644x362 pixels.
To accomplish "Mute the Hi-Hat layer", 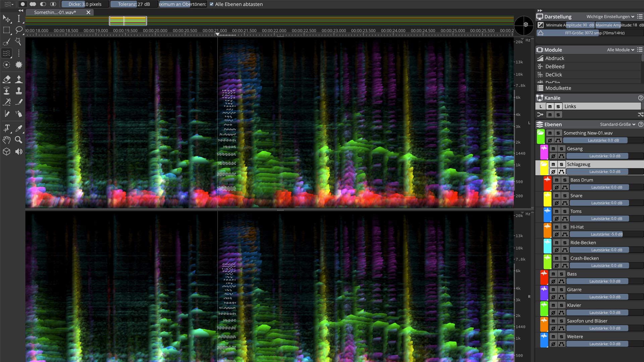I will point(557,227).
